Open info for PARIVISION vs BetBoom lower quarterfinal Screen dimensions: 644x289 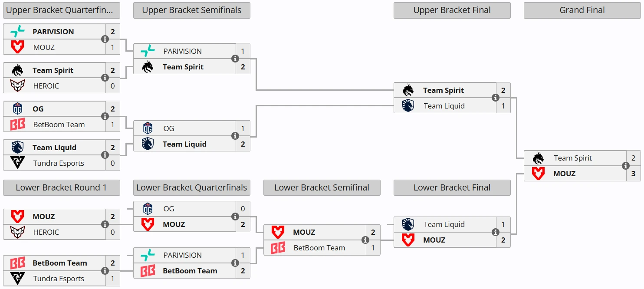click(235, 263)
